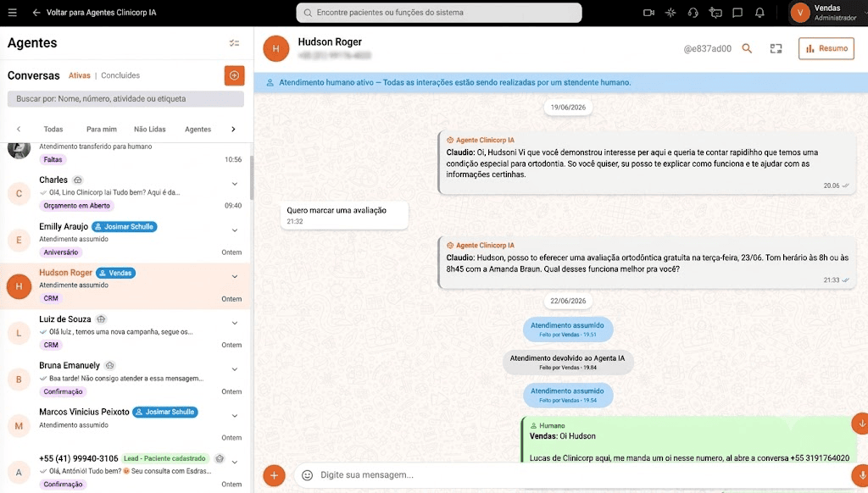
Task: Click the Atendimento devolvido ao Agente IA notice
Action: pyautogui.click(x=567, y=362)
